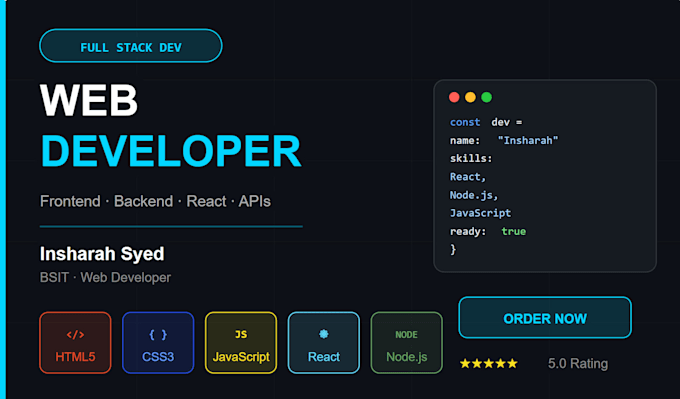The width and height of the screenshot is (680, 399).
Task: Click the yellow JS icon
Action: coord(241,334)
